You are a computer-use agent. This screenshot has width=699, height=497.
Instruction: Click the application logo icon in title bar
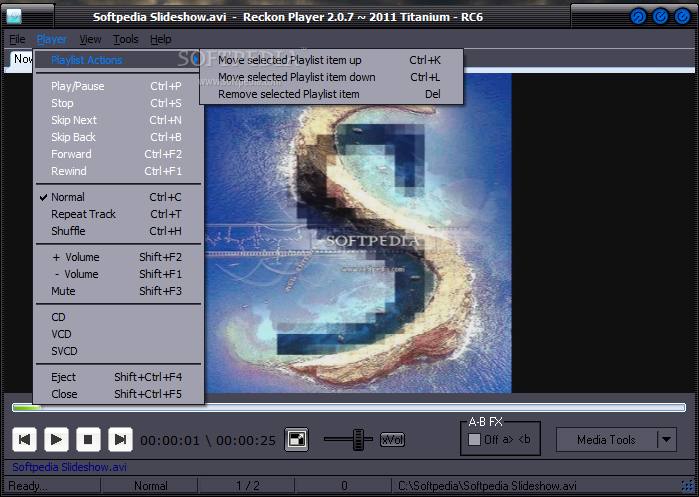pyautogui.click(x=14, y=17)
